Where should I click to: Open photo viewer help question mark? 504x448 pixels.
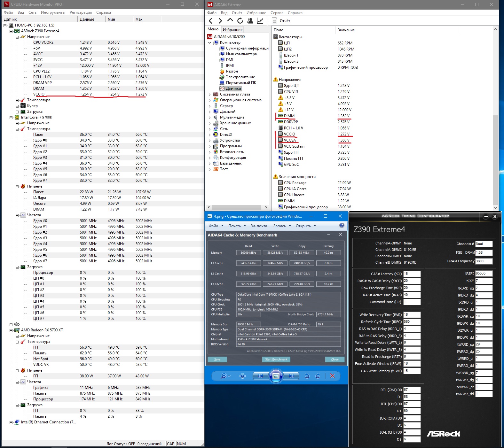[x=342, y=226]
